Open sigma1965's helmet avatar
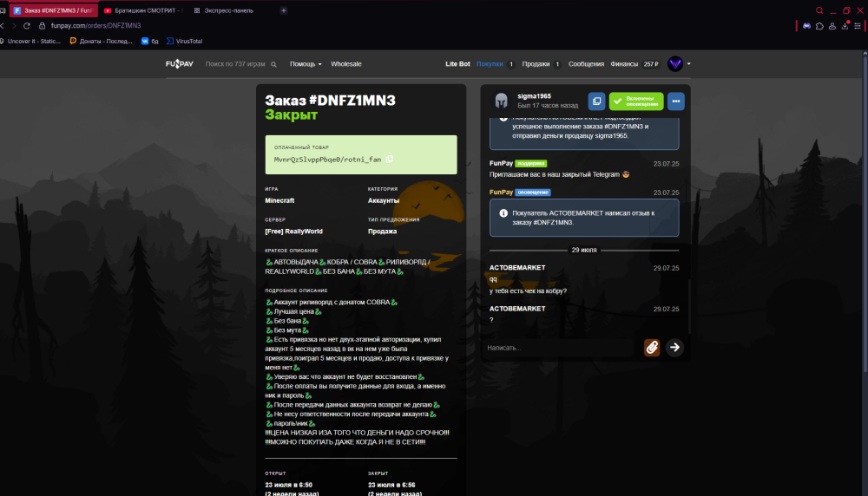This screenshot has height=496, width=868. (x=501, y=101)
